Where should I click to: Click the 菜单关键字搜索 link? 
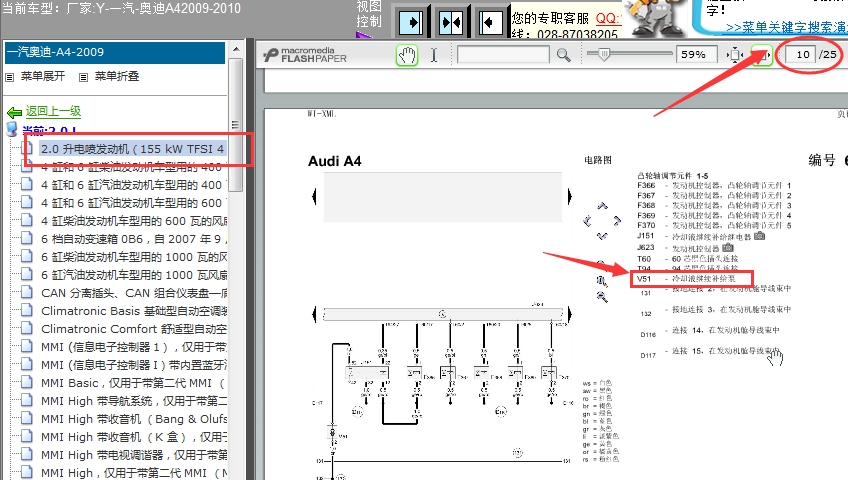pyautogui.click(x=786, y=27)
